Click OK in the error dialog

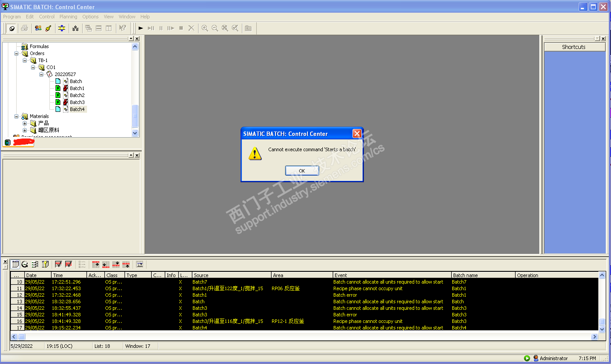[302, 171]
